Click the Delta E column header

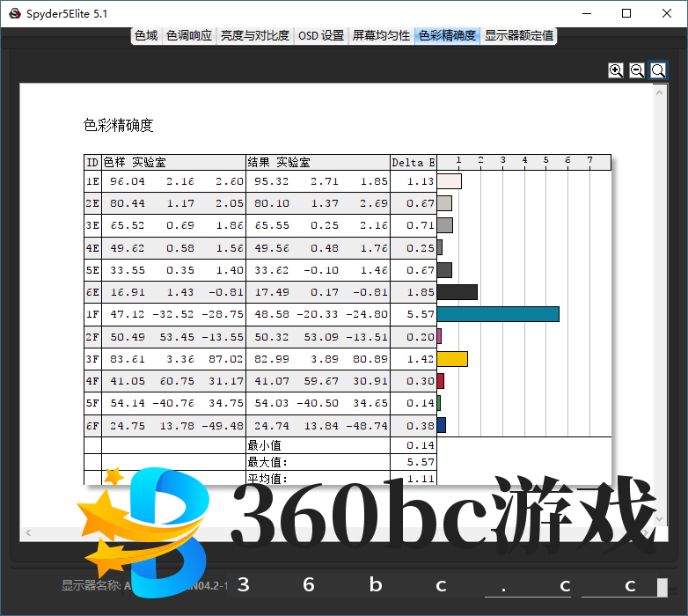point(413,163)
